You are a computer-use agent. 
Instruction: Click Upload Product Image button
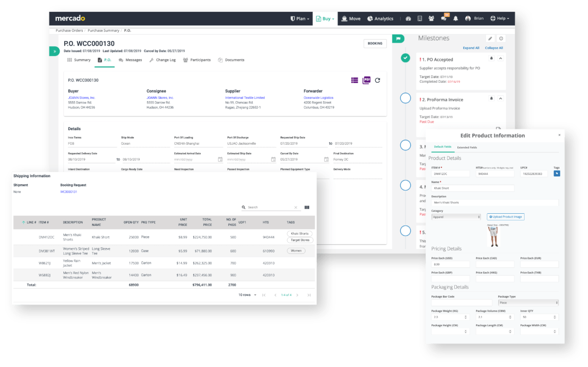506,217
